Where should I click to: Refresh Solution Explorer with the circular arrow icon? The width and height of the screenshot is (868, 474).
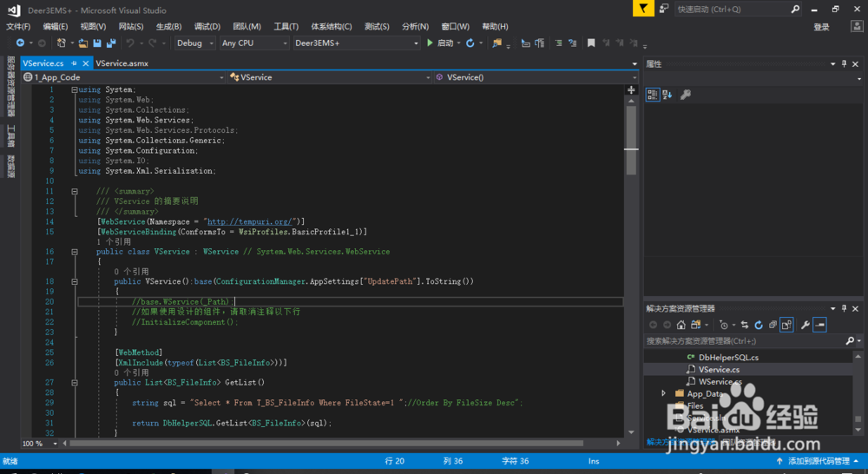coord(759,325)
